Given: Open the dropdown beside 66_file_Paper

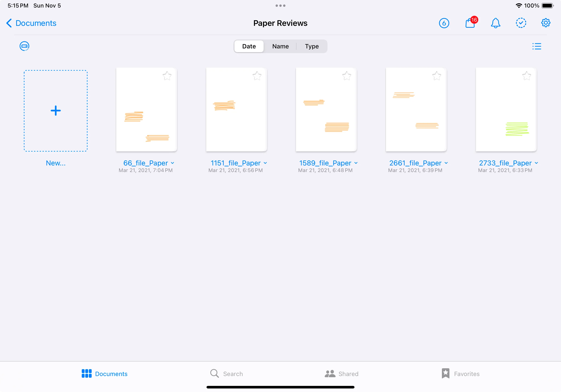Looking at the screenshot, I should point(173,163).
